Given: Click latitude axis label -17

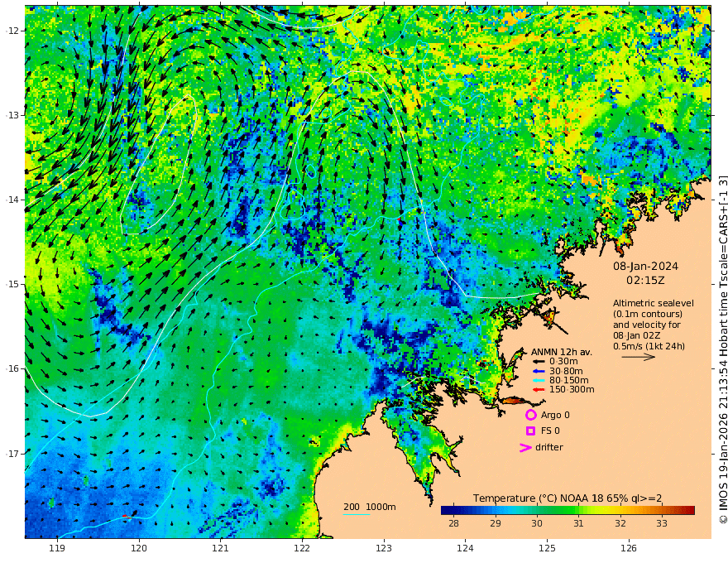Looking at the screenshot, I should click(x=13, y=454).
